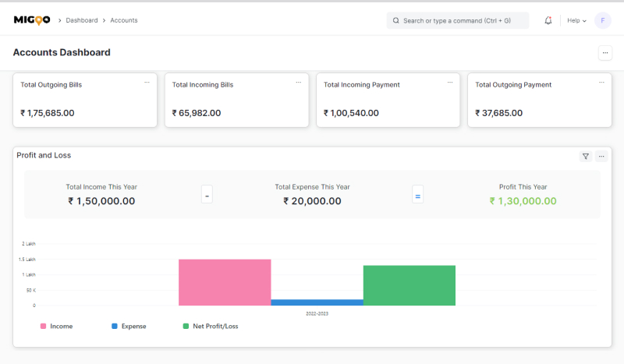Open the user avatar menu
This screenshot has height=364, width=624.
pyautogui.click(x=602, y=20)
